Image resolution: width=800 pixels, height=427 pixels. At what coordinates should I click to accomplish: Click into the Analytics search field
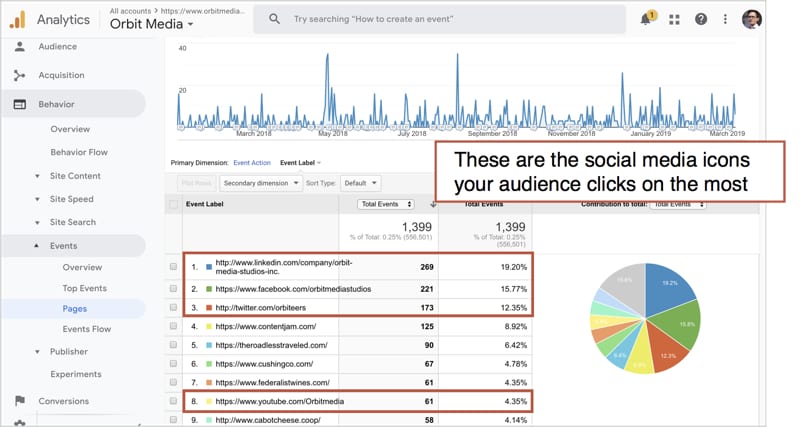439,19
